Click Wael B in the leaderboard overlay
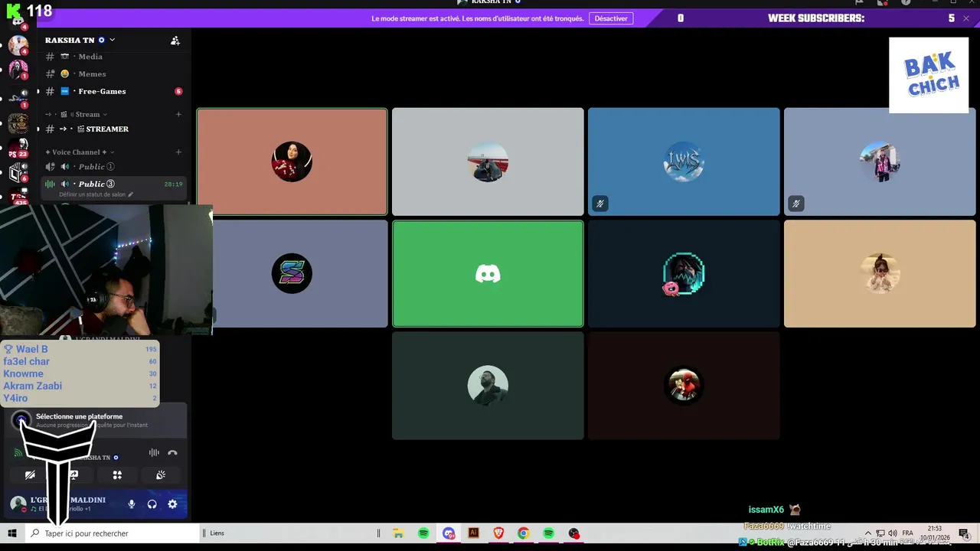 click(31, 349)
